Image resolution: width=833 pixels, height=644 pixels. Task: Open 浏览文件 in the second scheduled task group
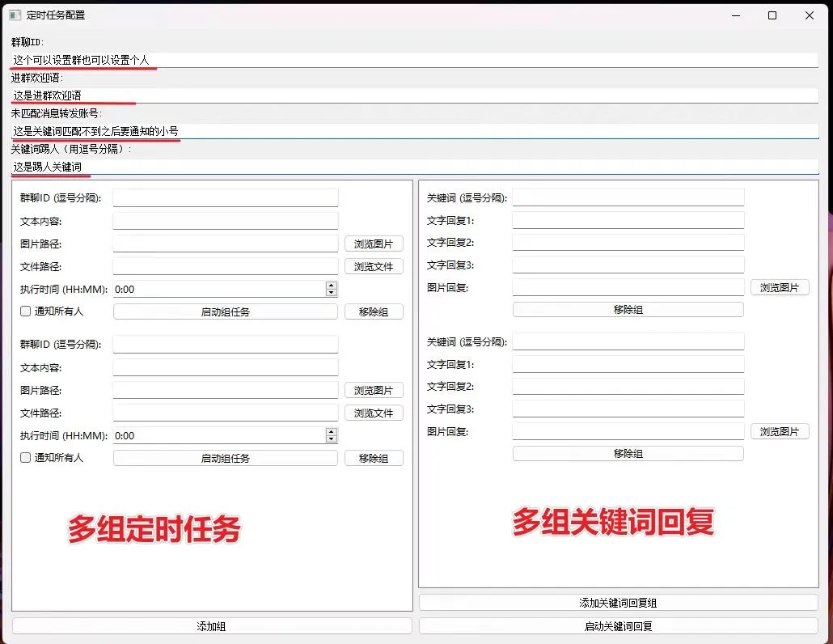(x=374, y=413)
